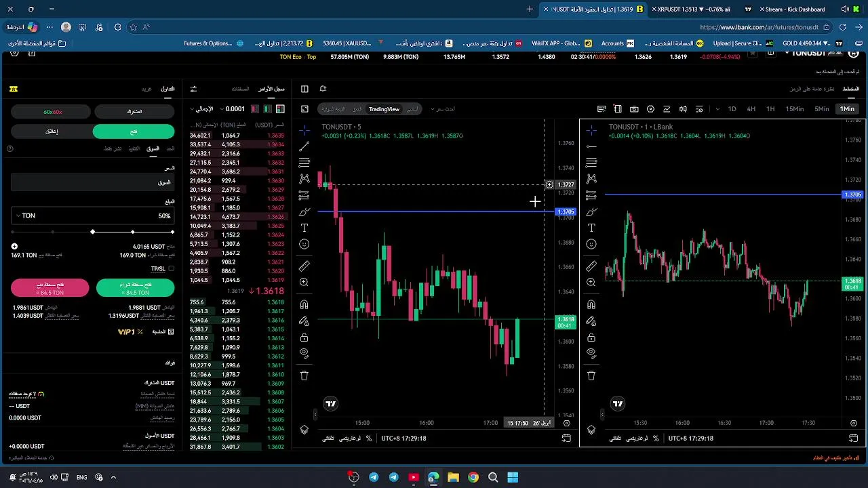Open object tree layers in left chart
The image size is (868, 488).
click(304, 430)
